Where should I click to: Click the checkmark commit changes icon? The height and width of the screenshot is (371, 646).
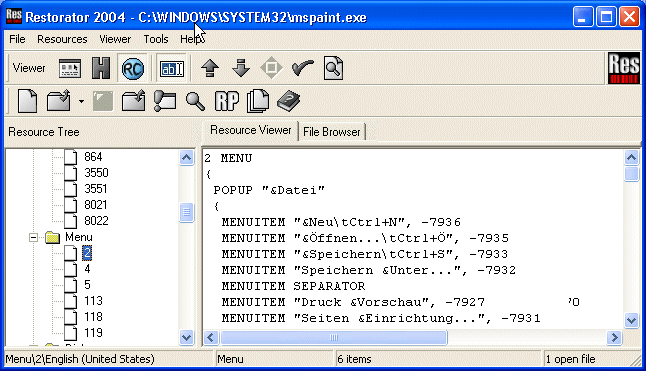[302, 68]
